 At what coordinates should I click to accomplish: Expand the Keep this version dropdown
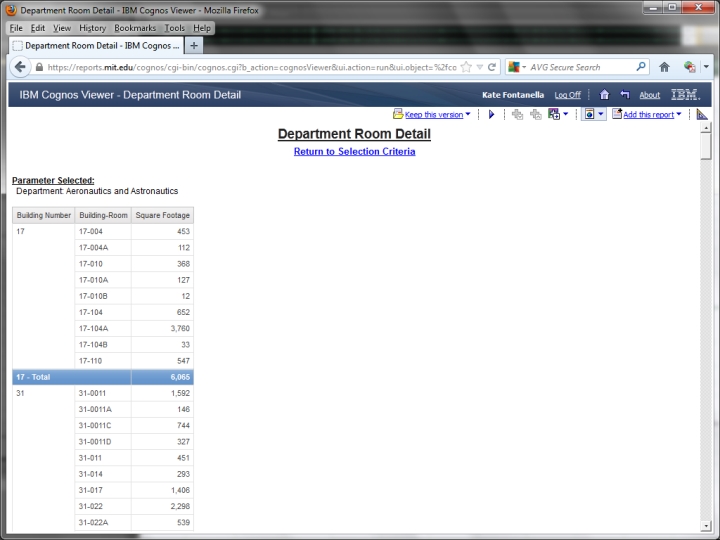(x=469, y=115)
